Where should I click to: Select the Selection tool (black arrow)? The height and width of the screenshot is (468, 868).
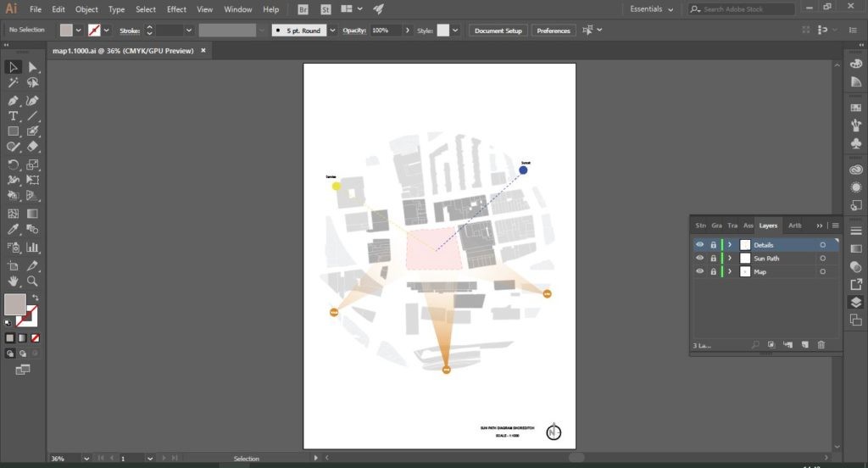[x=13, y=67]
